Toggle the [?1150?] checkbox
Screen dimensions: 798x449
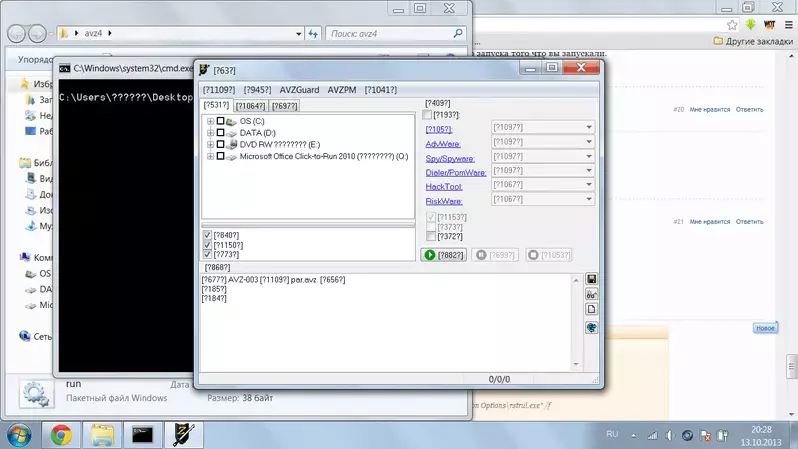click(207, 245)
